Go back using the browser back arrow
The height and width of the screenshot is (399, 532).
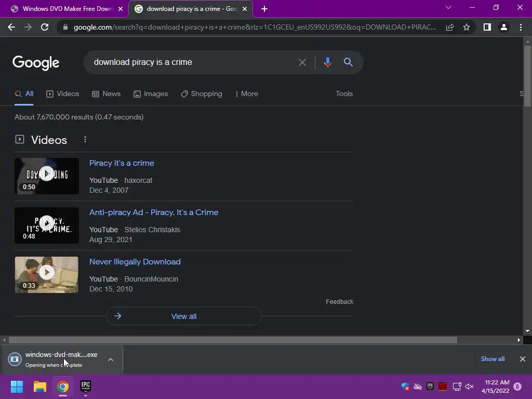point(11,27)
